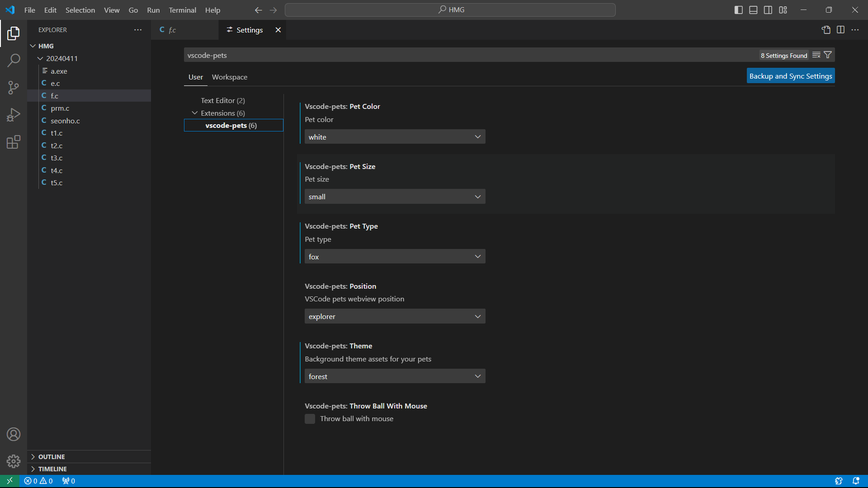Open the Selection menu
The height and width of the screenshot is (488, 868).
[80, 10]
